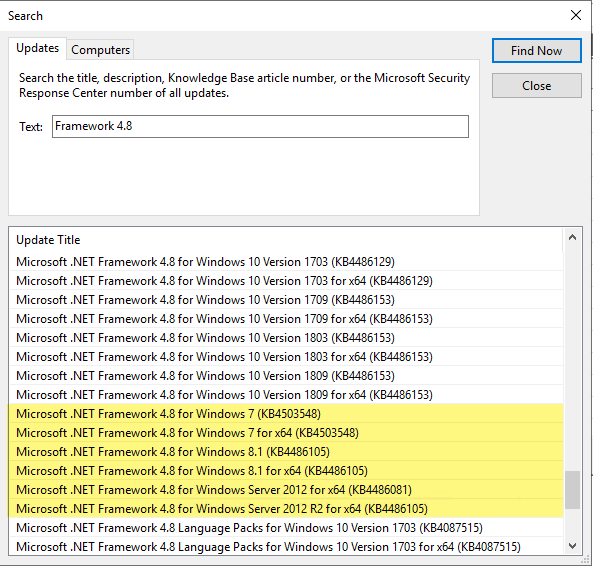The image size is (593, 566).
Task: Close the Search dialog with the X
Action: tap(576, 15)
